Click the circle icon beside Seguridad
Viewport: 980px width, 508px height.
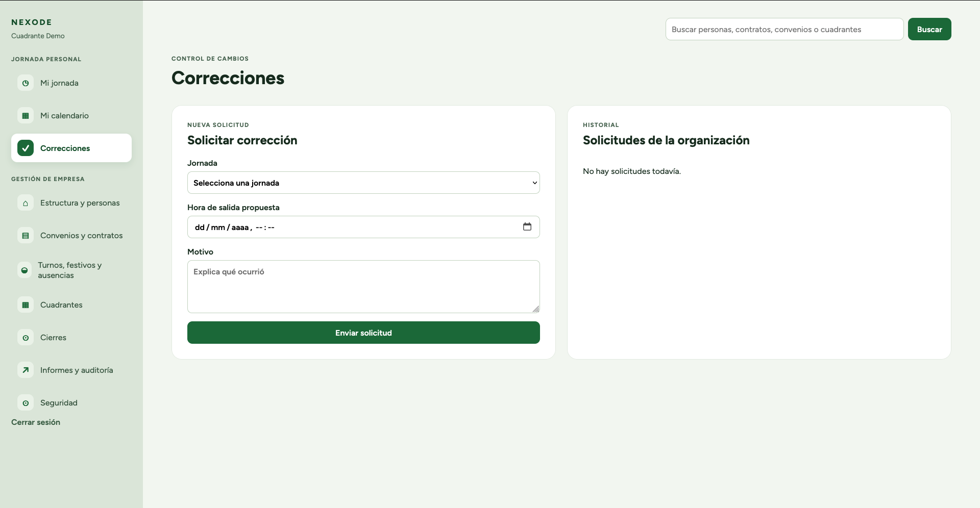click(x=26, y=403)
